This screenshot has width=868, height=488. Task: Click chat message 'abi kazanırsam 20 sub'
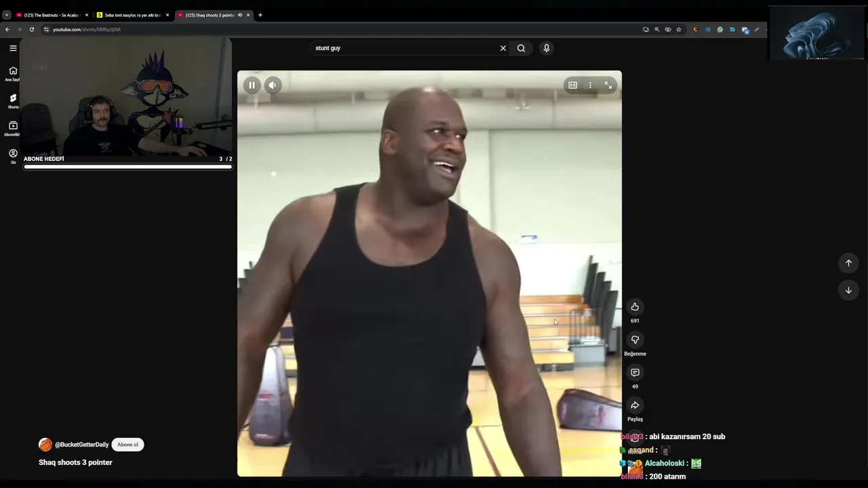[x=687, y=436]
